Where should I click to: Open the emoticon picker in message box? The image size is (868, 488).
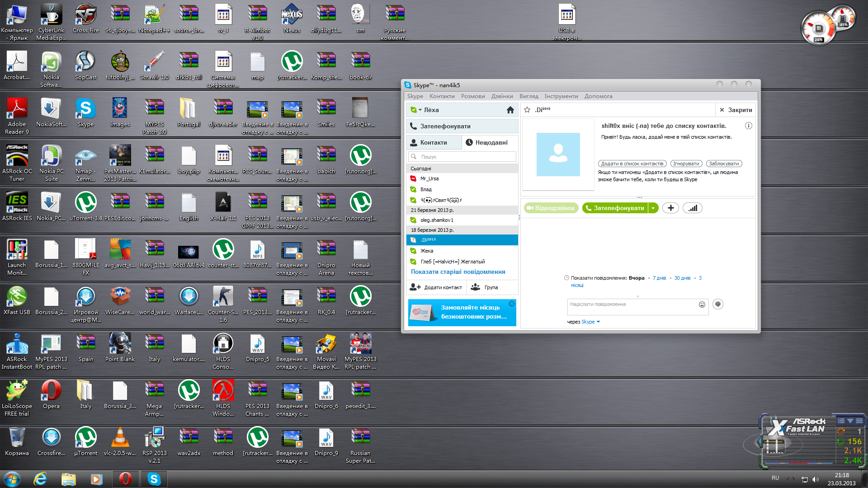(x=702, y=305)
